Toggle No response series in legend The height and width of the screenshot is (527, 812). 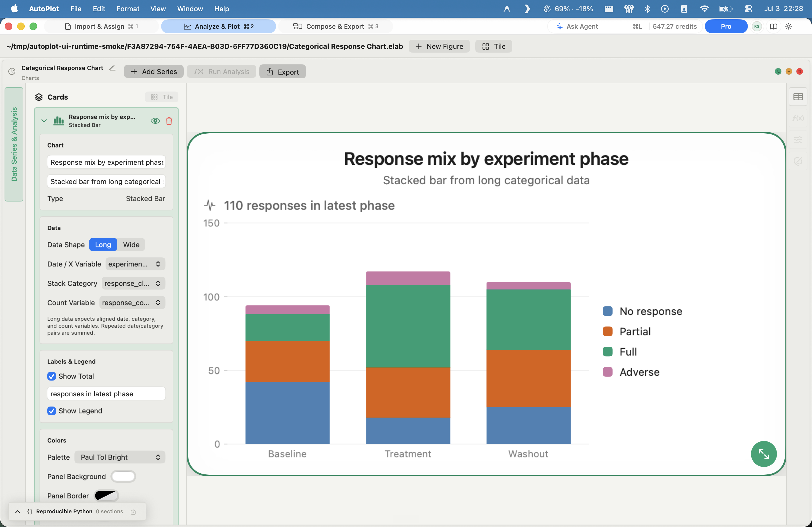(x=643, y=311)
